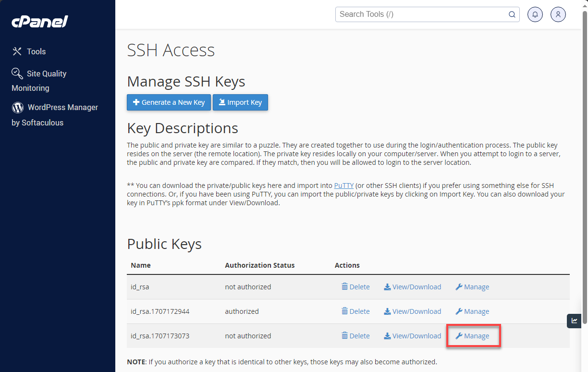Open the statistics panel icon at screen edge

tap(574, 321)
